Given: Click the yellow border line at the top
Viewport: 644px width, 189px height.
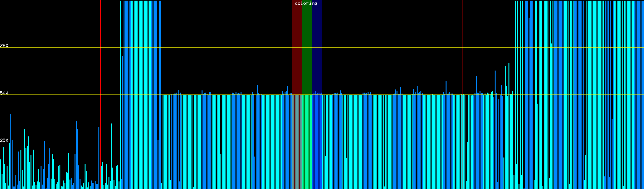Looking at the screenshot, I should click(220, 0).
